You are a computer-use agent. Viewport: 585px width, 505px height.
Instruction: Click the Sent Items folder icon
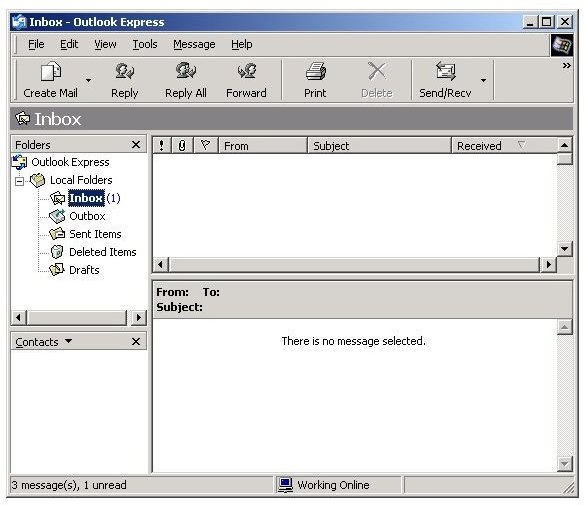tap(57, 234)
